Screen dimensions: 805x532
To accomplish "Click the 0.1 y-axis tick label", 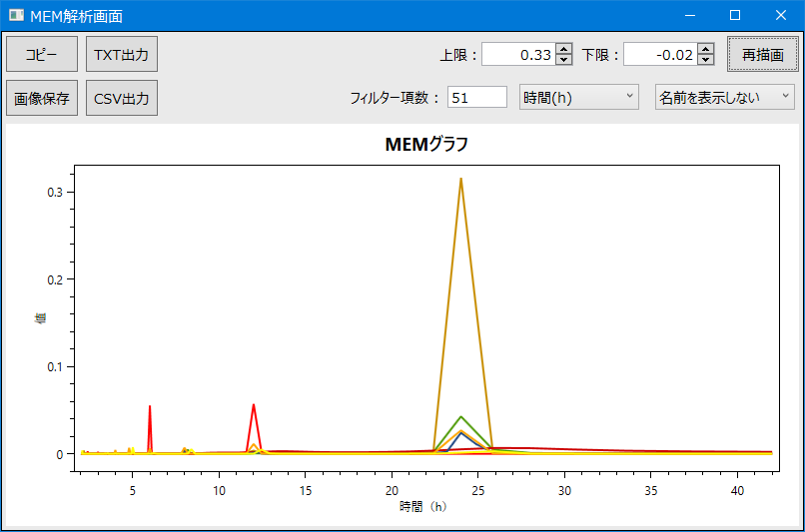I will point(55,367).
